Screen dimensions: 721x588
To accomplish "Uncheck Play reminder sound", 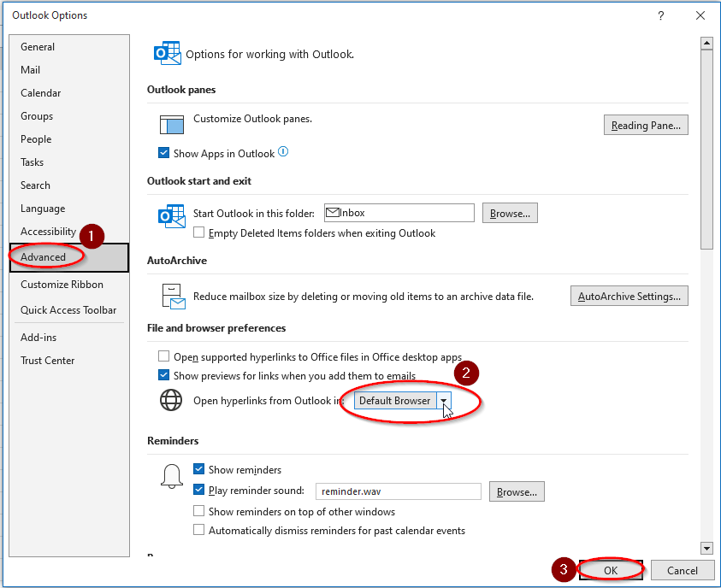I will [x=198, y=491].
